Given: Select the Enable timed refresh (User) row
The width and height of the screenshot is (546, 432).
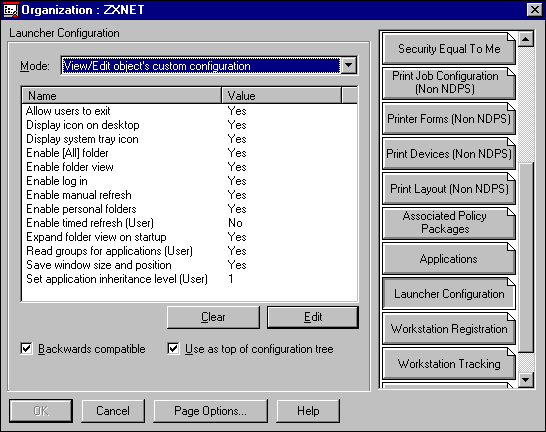Looking at the screenshot, I should (x=189, y=223).
